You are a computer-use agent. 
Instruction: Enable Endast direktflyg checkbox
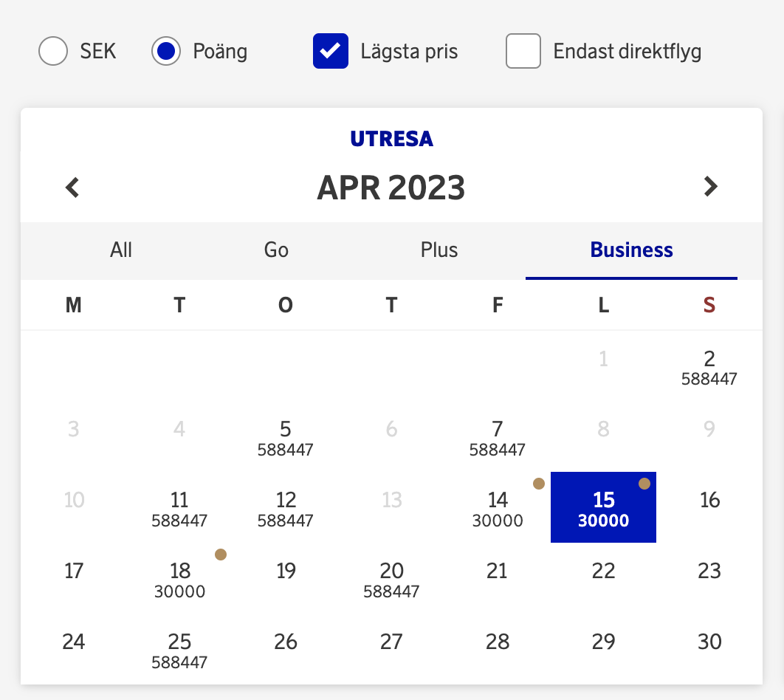523,52
